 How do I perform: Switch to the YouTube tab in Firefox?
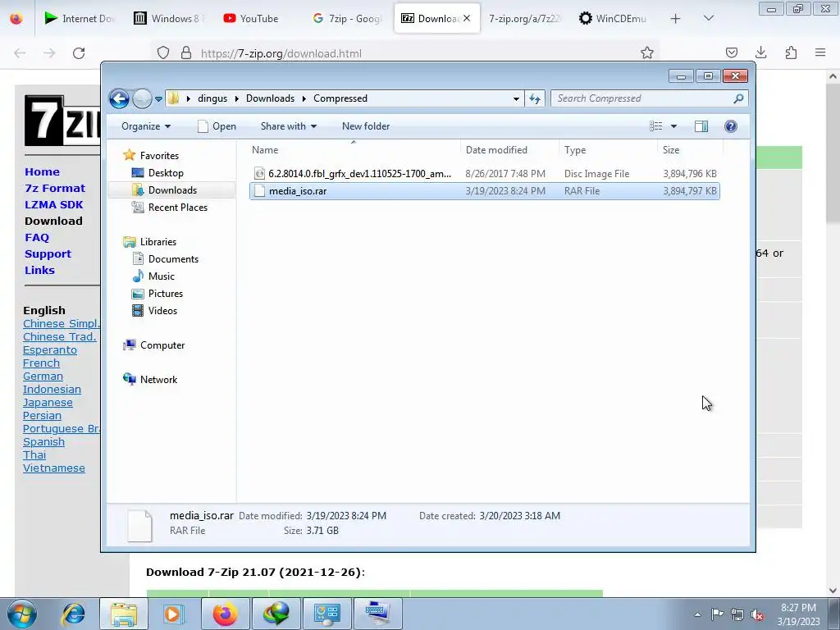[x=258, y=19]
